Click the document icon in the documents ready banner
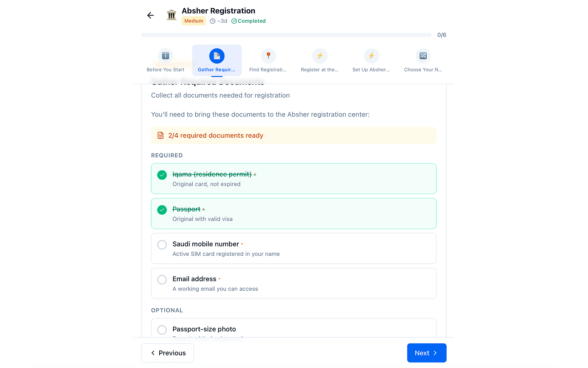This screenshot has width=588, height=368. click(x=160, y=135)
